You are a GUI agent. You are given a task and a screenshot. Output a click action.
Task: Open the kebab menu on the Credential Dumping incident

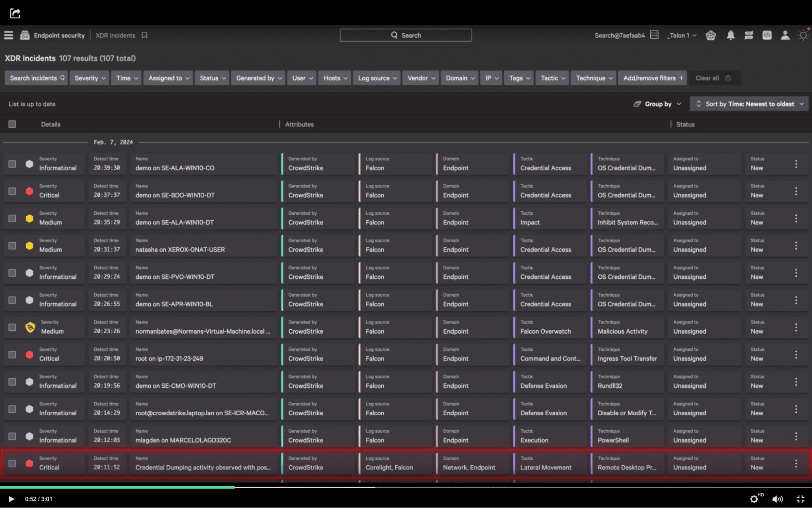(x=796, y=463)
